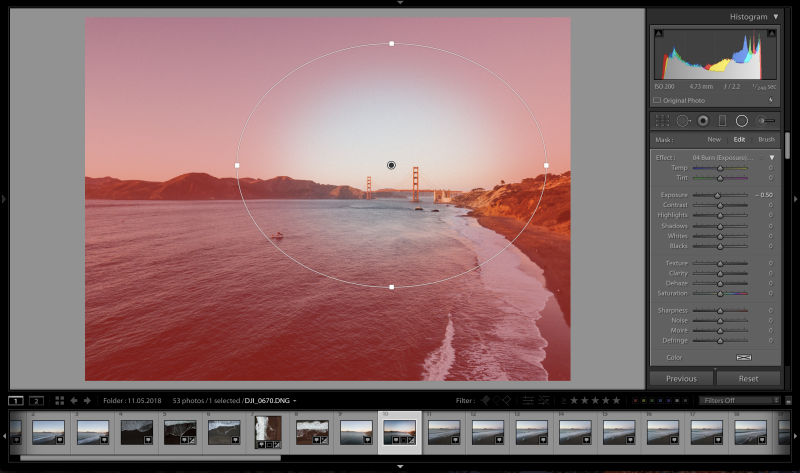This screenshot has width=800, height=473.
Task: Go forward with the right arrow icon
Action: click(x=87, y=401)
